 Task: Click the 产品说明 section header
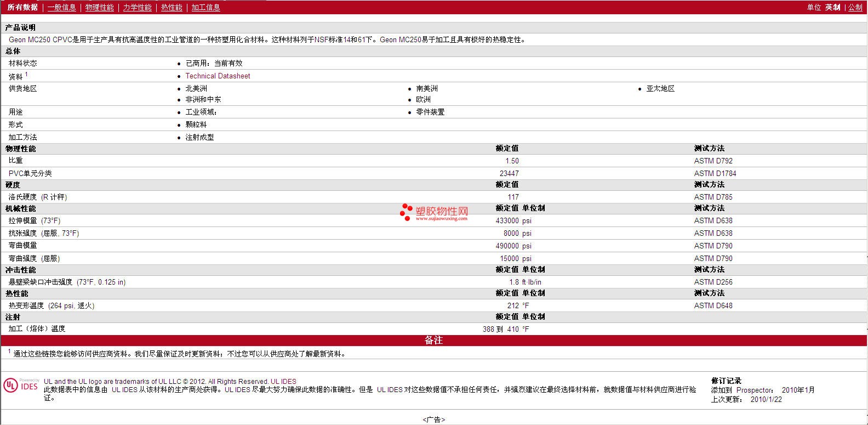20,27
